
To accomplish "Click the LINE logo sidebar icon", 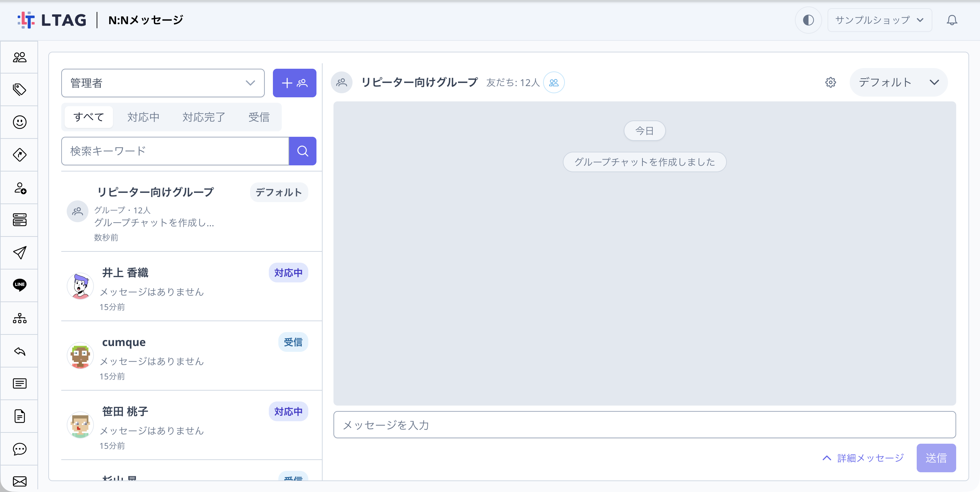I will [x=19, y=285].
